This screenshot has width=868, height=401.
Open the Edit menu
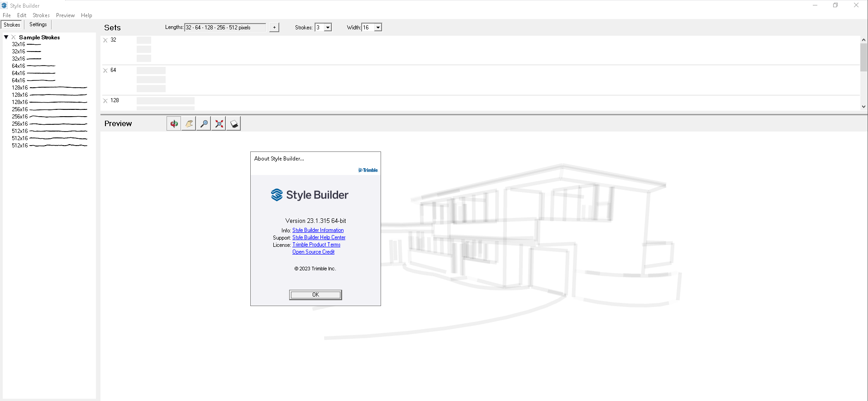(x=22, y=15)
